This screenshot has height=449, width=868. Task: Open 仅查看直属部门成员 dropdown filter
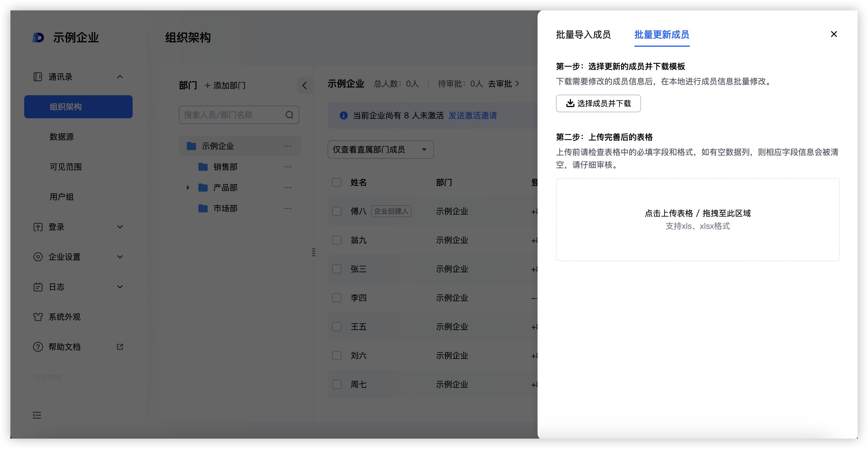[x=380, y=150]
